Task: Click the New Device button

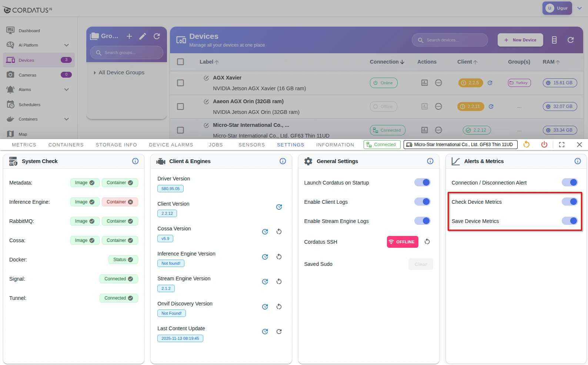Action: tap(520, 40)
